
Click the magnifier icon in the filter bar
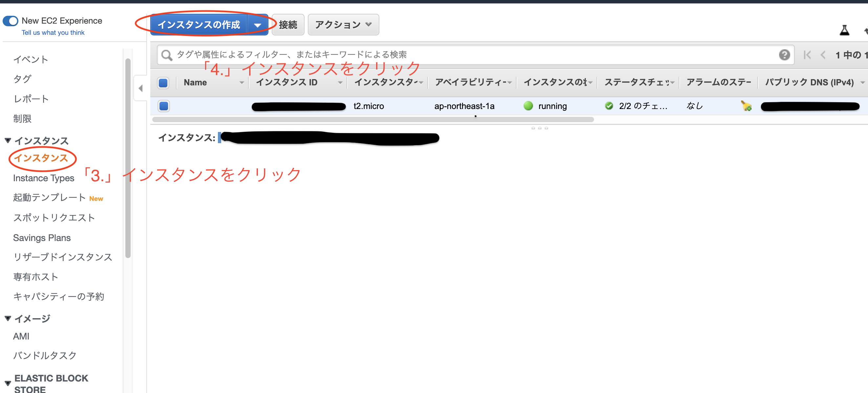click(x=166, y=55)
